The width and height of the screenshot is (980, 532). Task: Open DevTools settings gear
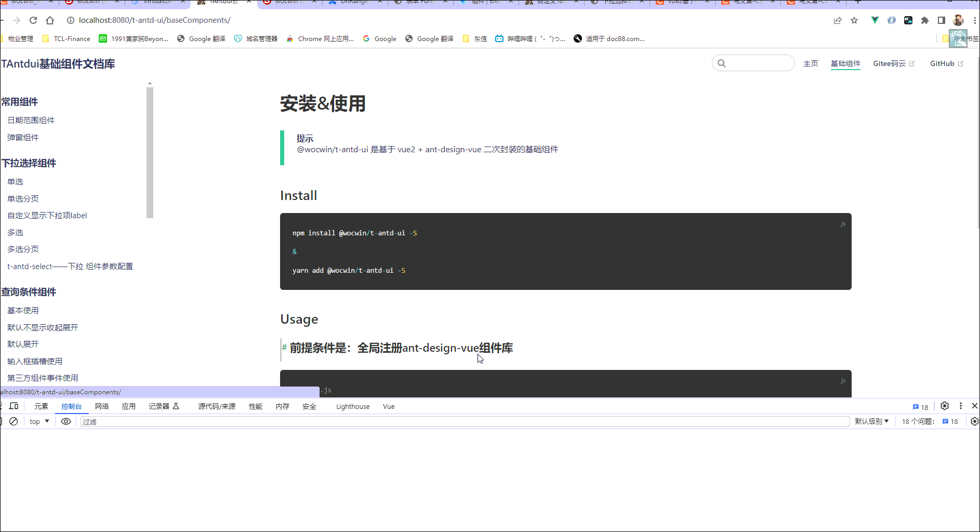point(945,406)
